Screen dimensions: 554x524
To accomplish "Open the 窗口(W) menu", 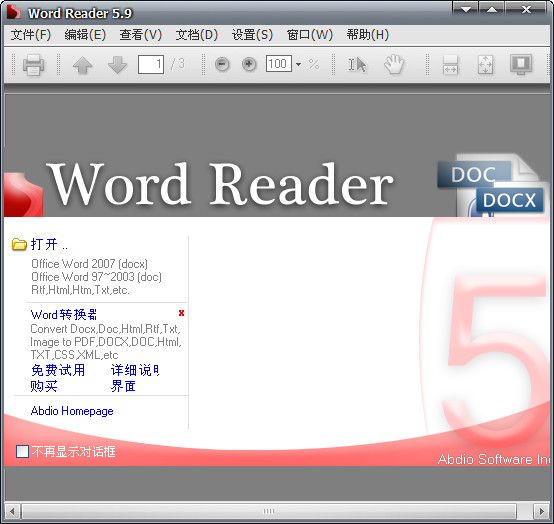I will click(310, 35).
